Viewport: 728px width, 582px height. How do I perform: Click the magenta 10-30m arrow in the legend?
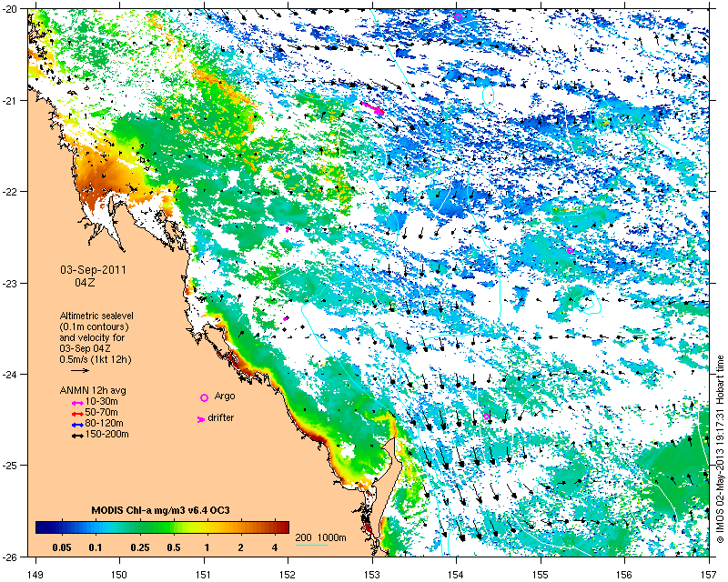(x=77, y=403)
